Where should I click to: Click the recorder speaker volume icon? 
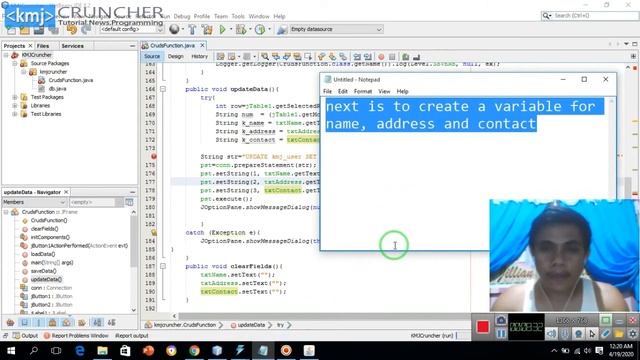551,334
